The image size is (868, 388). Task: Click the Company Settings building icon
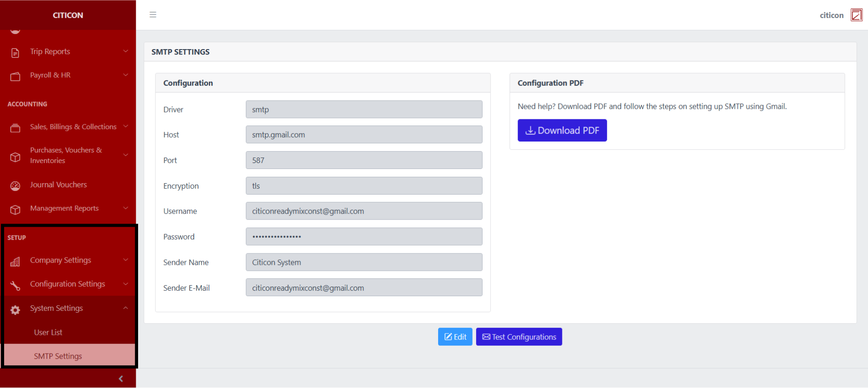pyautogui.click(x=15, y=262)
